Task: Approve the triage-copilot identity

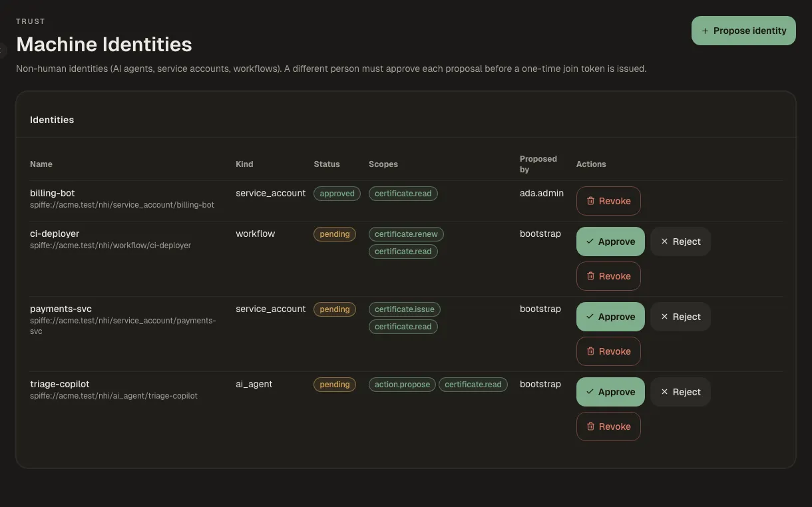Action: tap(610, 392)
